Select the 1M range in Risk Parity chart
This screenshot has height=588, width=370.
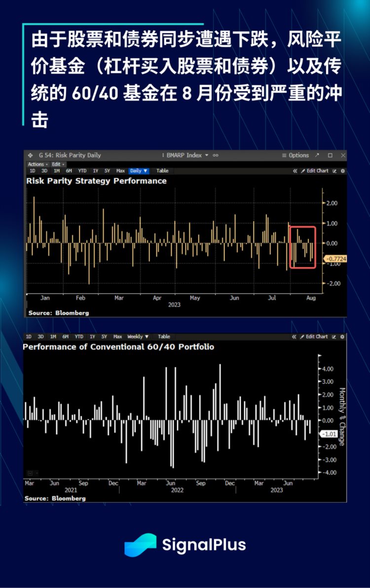click(x=57, y=171)
